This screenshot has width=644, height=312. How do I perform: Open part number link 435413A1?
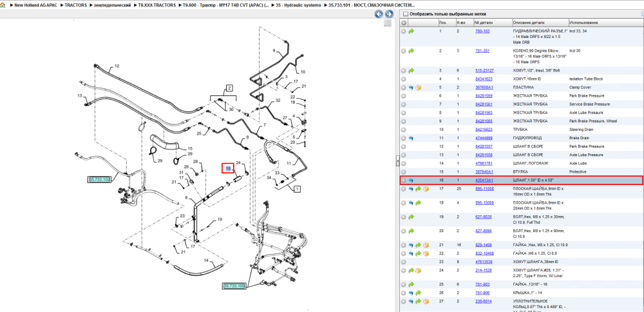pos(484,180)
